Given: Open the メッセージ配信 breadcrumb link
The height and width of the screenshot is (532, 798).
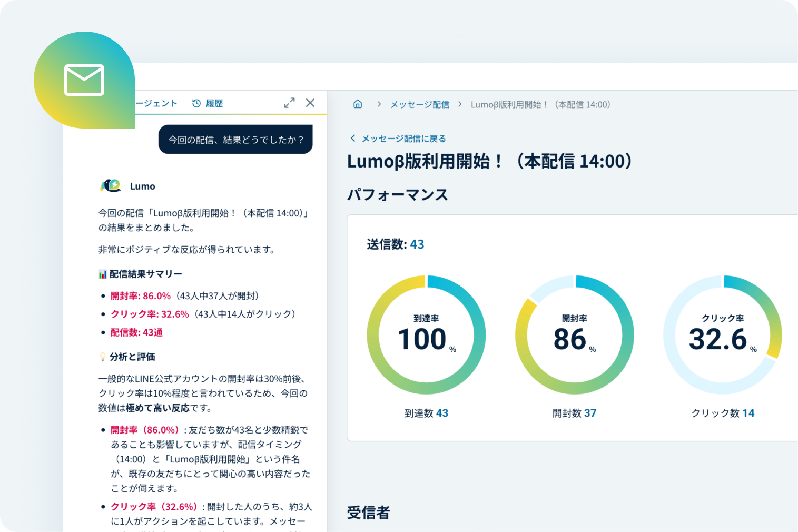Looking at the screenshot, I should click(x=419, y=104).
